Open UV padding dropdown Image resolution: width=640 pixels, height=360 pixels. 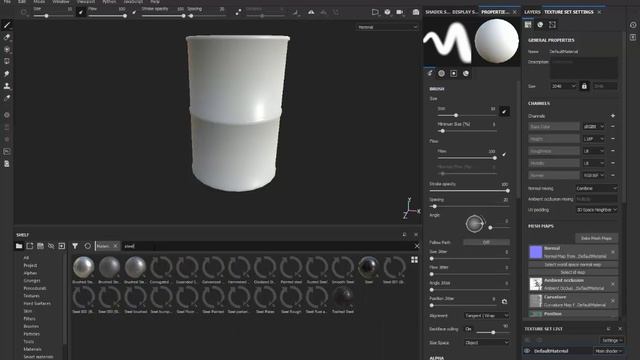click(x=596, y=210)
